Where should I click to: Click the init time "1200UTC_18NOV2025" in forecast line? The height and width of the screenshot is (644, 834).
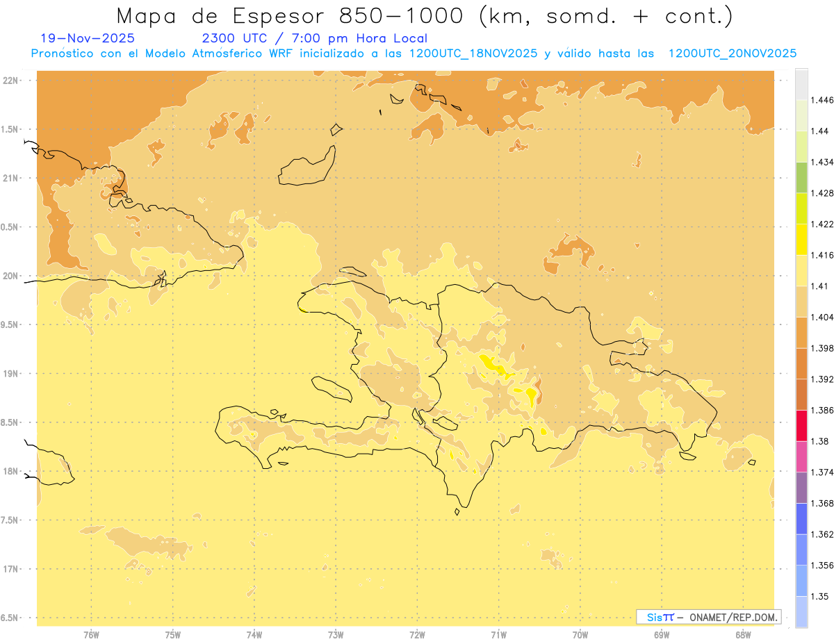pos(473,53)
